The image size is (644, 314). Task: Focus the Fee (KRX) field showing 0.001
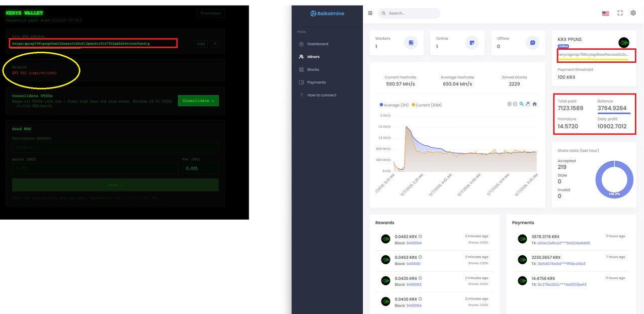tap(200, 168)
